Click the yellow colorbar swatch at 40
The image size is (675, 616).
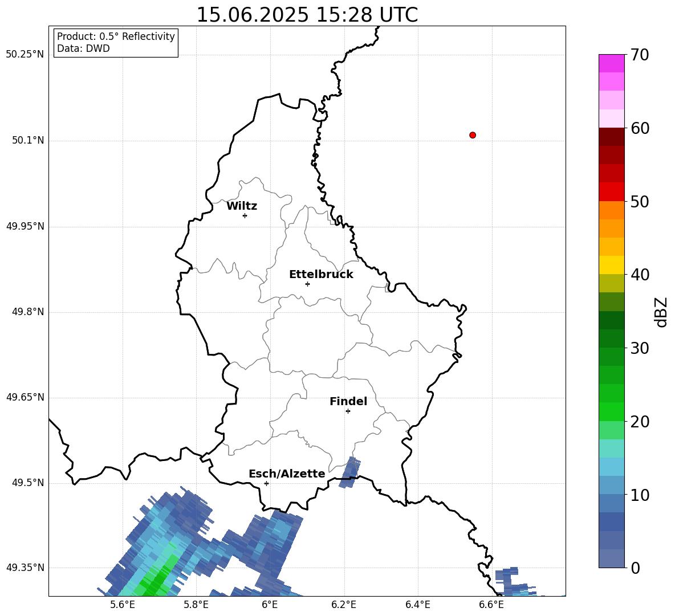611,265
